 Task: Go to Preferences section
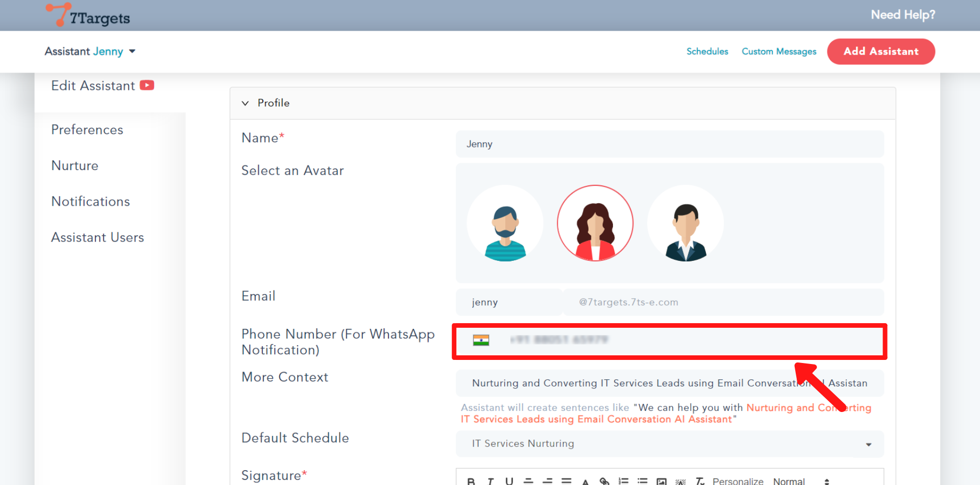tap(87, 130)
